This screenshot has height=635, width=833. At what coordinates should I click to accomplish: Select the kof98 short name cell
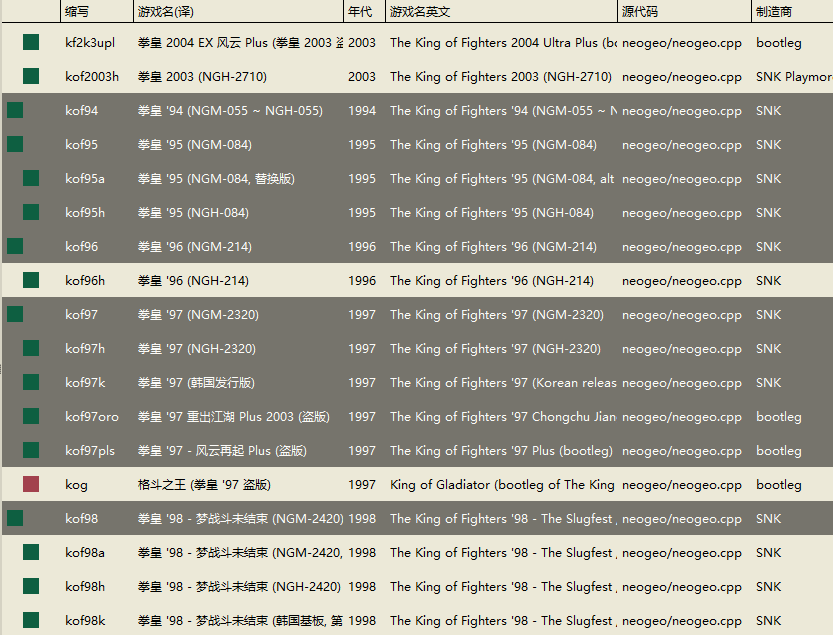click(81, 519)
